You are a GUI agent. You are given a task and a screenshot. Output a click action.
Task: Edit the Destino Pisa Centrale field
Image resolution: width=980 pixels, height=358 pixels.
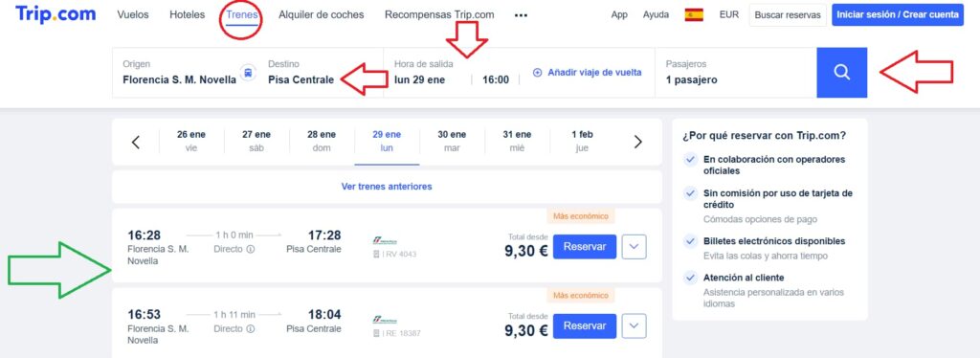click(x=301, y=73)
